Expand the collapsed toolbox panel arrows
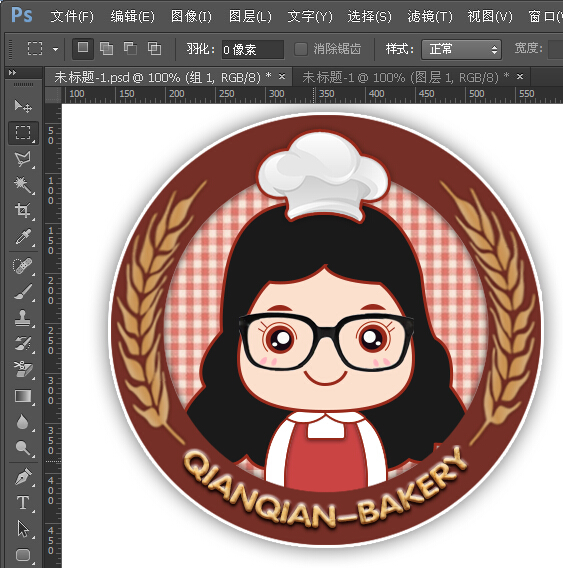The height and width of the screenshot is (568, 563). (x=12, y=73)
